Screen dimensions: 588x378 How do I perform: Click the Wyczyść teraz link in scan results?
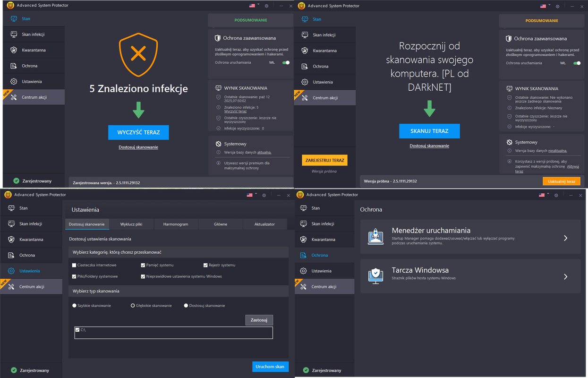point(235,112)
